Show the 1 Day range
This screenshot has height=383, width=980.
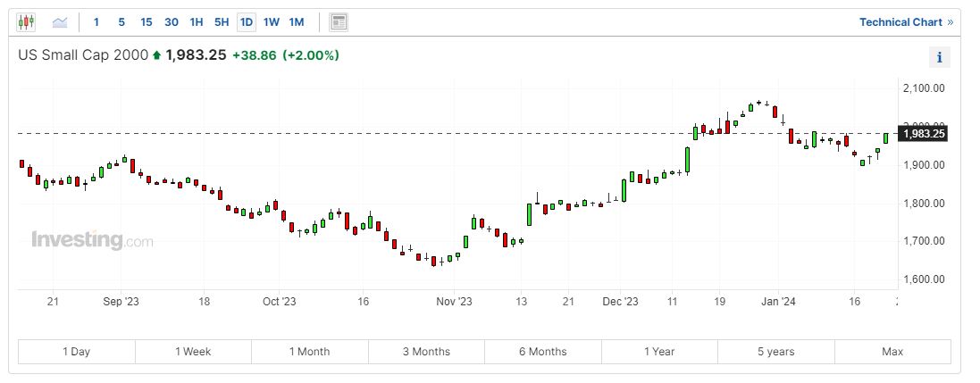76,352
